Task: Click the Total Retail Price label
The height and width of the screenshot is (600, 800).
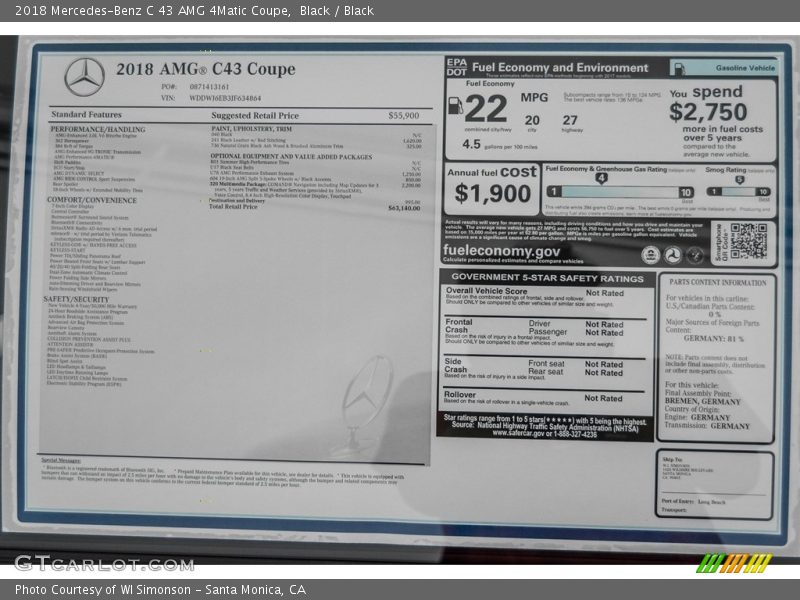Action: (x=233, y=207)
